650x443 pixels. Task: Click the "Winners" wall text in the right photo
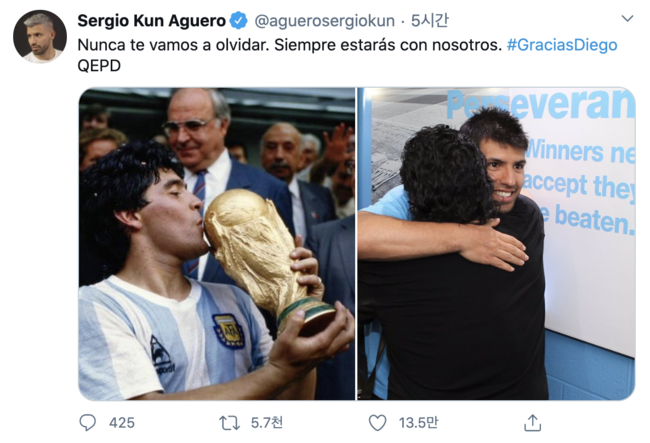point(564,151)
